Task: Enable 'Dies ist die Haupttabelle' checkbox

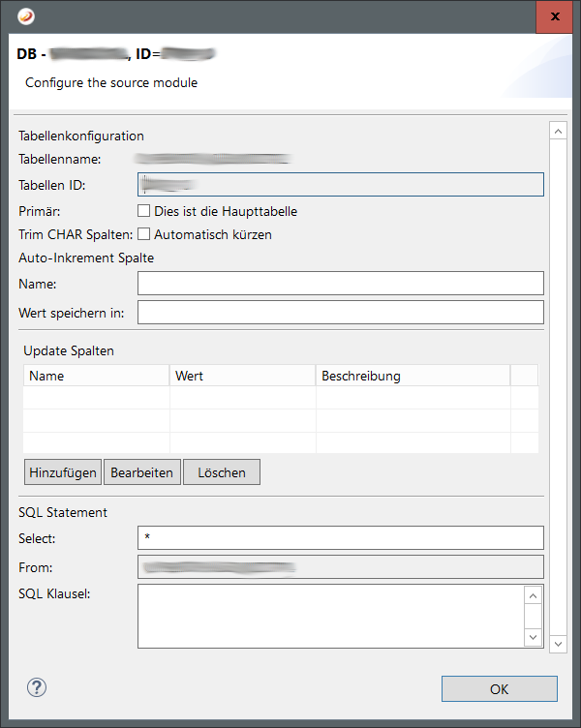Action: click(x=143, y=211)
